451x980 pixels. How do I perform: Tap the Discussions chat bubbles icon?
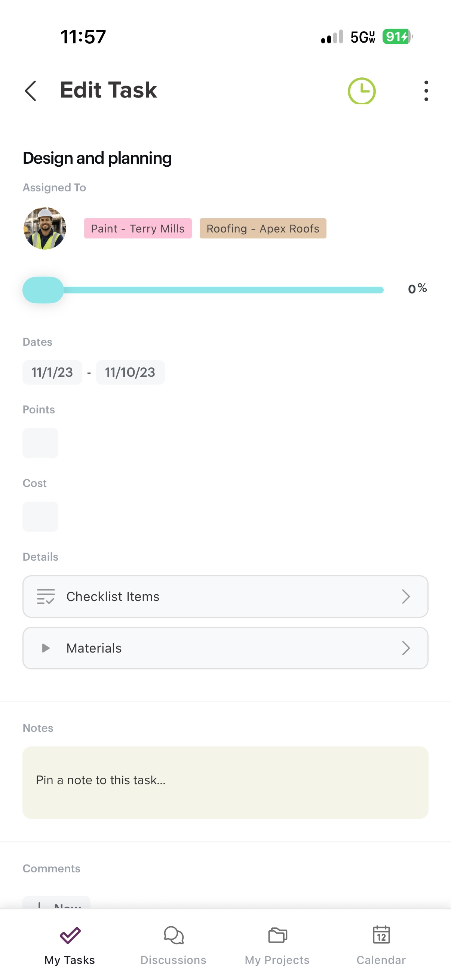point(174,935)
